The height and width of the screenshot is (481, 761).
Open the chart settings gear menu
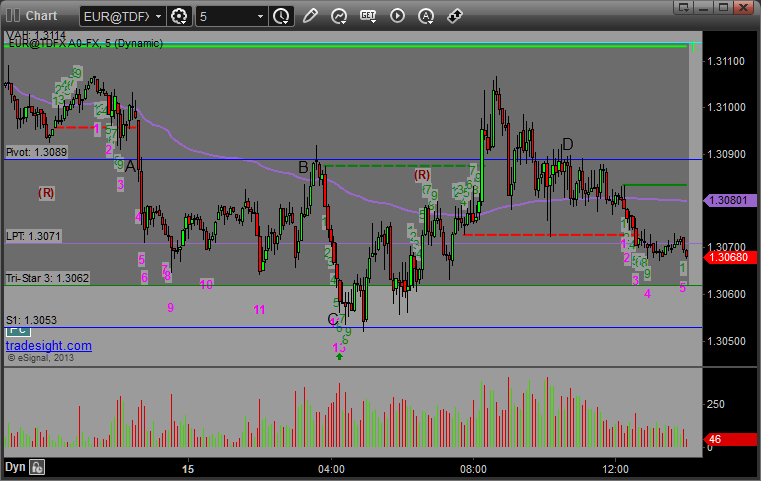click(179, 17)
